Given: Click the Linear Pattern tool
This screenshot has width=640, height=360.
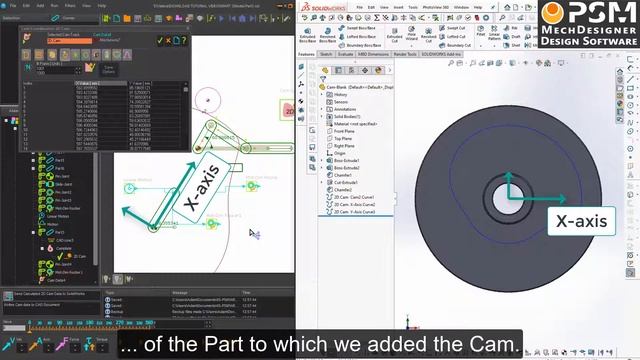Looking at the screenshot, I should [x=494, y=33].
